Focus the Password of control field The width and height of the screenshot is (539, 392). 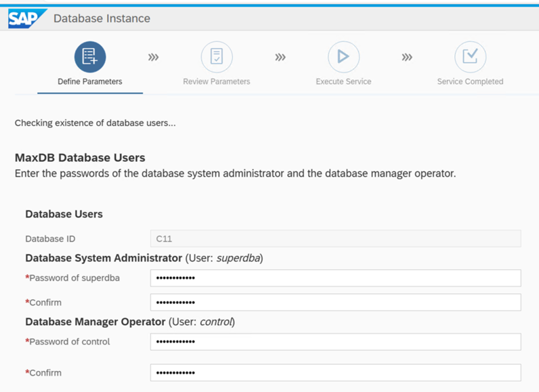coord(335,342)
